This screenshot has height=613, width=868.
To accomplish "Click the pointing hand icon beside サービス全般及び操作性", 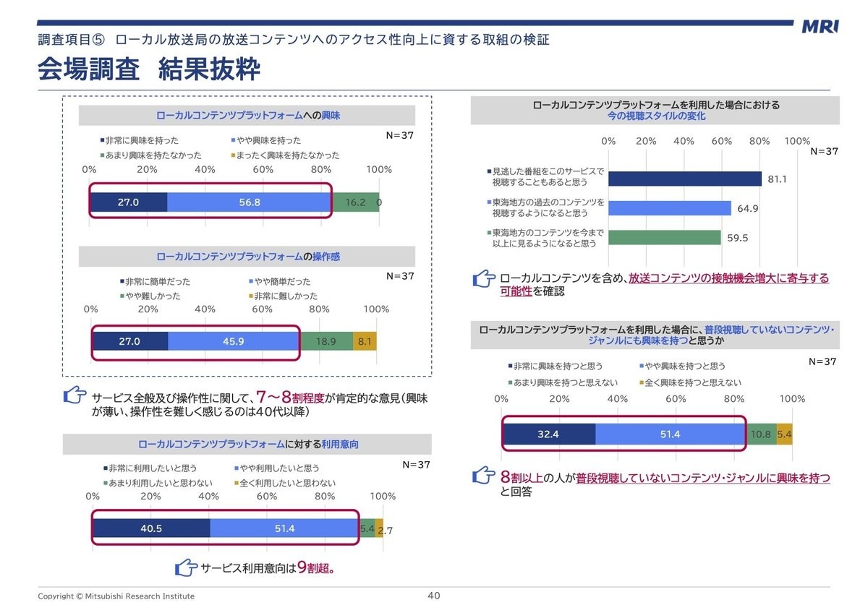I will point(75,395).
